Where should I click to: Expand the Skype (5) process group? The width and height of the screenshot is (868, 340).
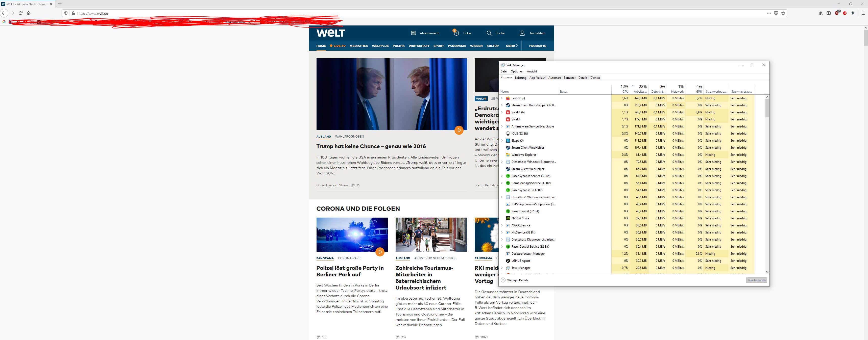(502, 141)
